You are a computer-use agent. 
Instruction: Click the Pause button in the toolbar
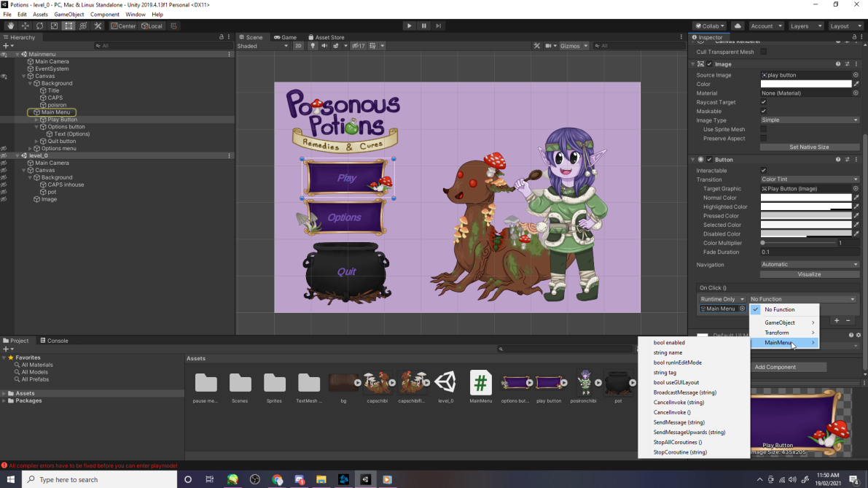[x=424, y=26]
